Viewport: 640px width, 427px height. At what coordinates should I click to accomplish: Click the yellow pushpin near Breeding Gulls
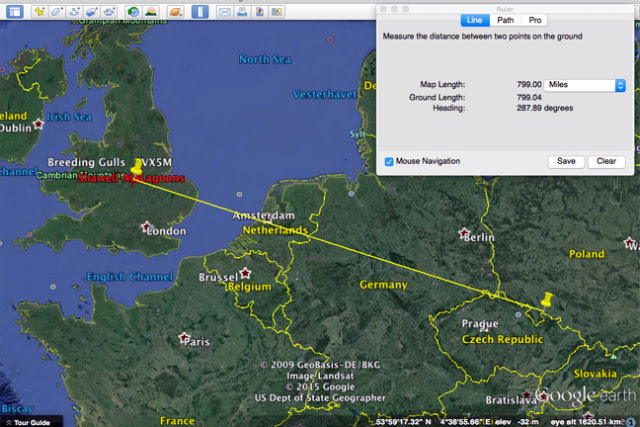(136, 168)
